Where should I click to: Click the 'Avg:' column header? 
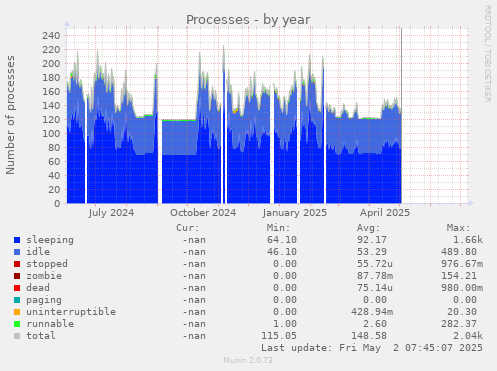(x=368, y=228)
